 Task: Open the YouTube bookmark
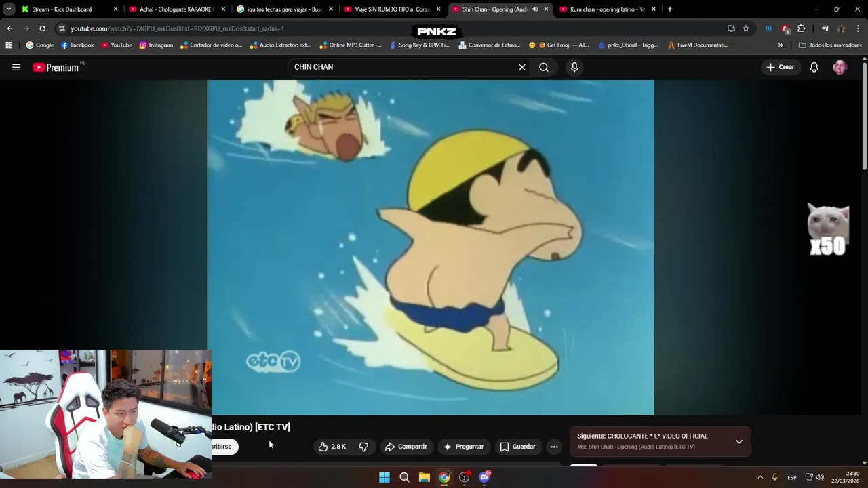pyautogui.click(x=117, y=45)
